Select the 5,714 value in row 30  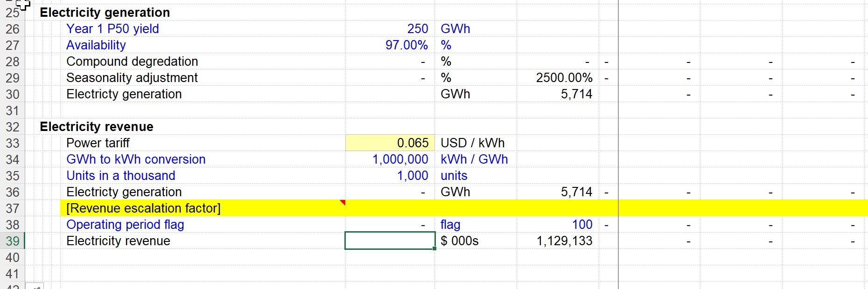tap(576, 94)
